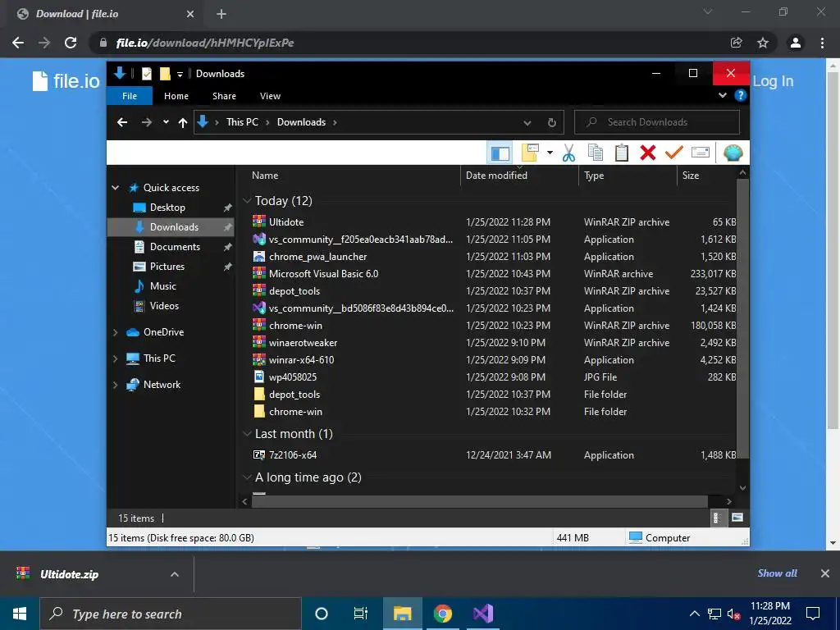Open Classic Explorer settings shell icon
Viewport: 840px width, 630px height.
pyautogui.click(x=733, y=153)
